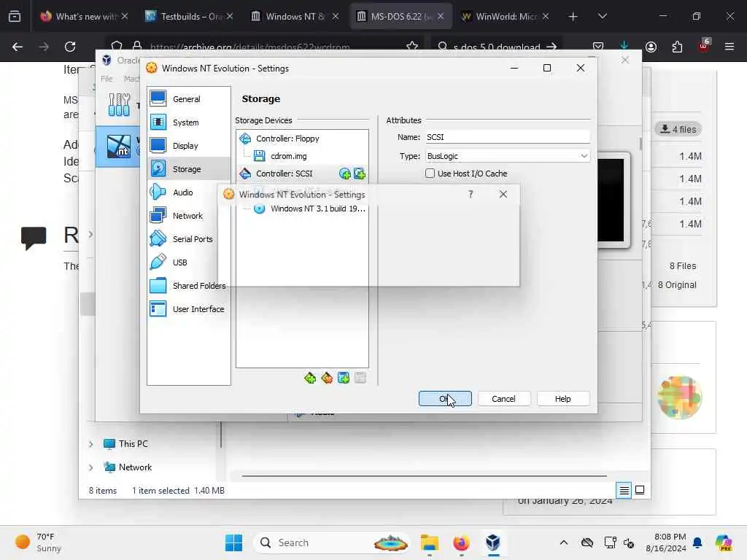Open the Display settings category
747x560 pixels.
coord(189,146)
